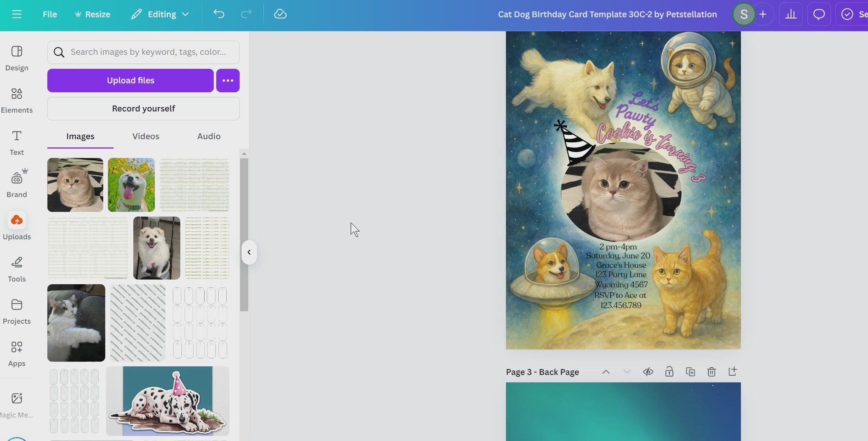Open the Tools sidebar panel

click(17, 269)
